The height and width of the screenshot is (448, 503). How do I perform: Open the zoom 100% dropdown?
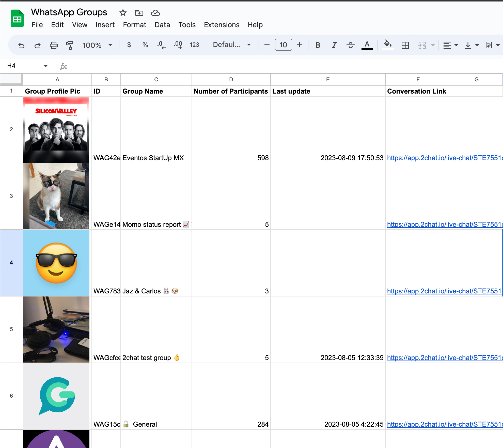tap(97, 45)
